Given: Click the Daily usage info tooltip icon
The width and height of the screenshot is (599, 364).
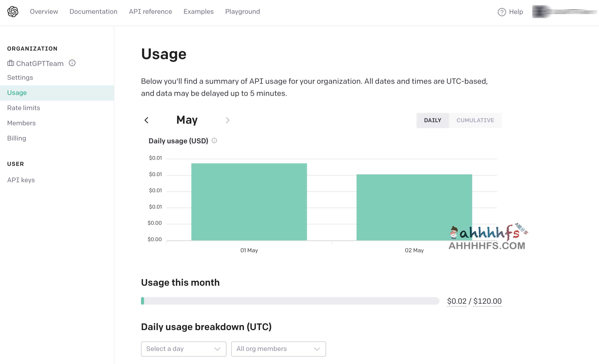Looking at the screenshot, I should (215, 141).
